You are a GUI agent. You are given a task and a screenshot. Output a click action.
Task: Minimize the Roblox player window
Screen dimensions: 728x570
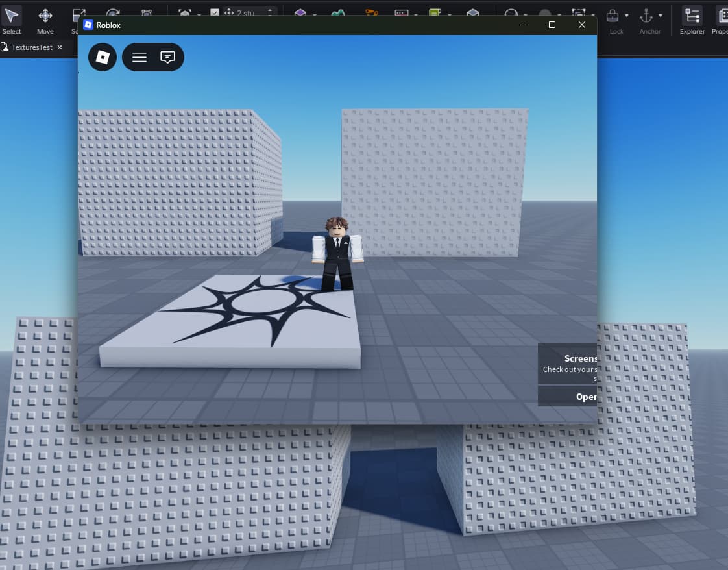click(523, 25)
